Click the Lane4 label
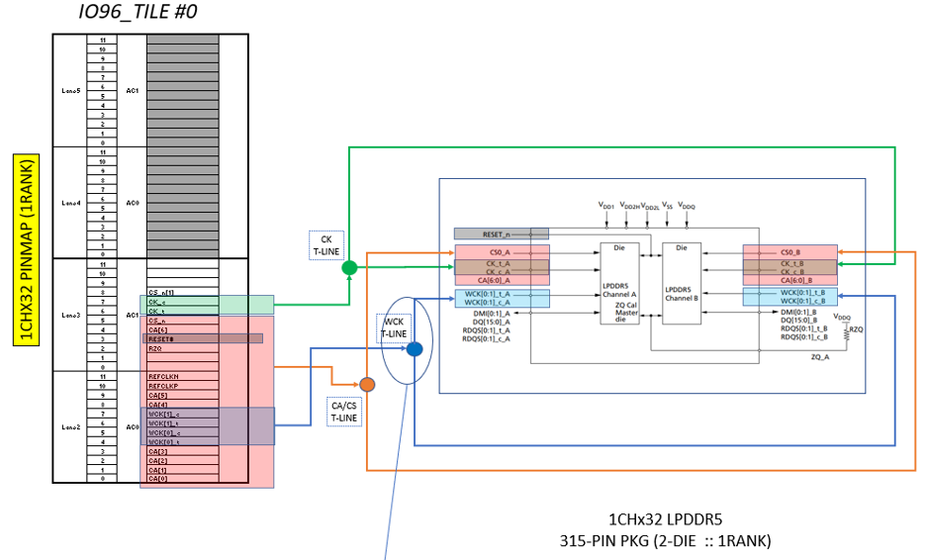The width and height of the screenshot is (929, 560). click(70, 203)
